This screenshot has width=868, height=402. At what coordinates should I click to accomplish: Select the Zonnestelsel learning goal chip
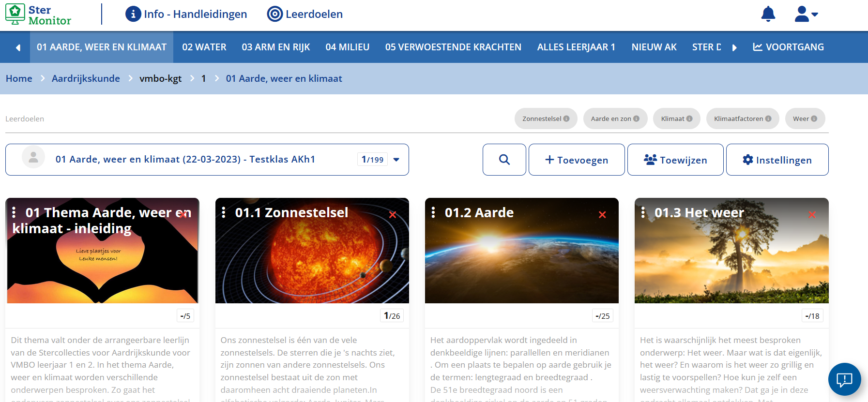(546, 119)
